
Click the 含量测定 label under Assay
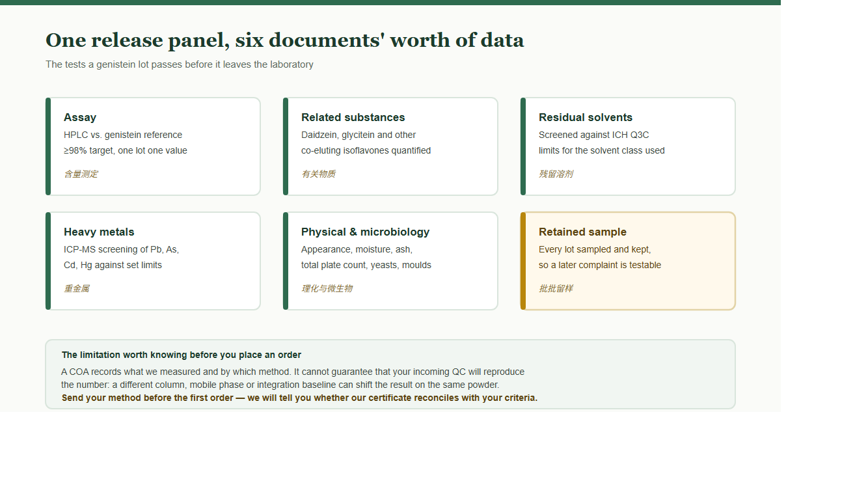81,174
